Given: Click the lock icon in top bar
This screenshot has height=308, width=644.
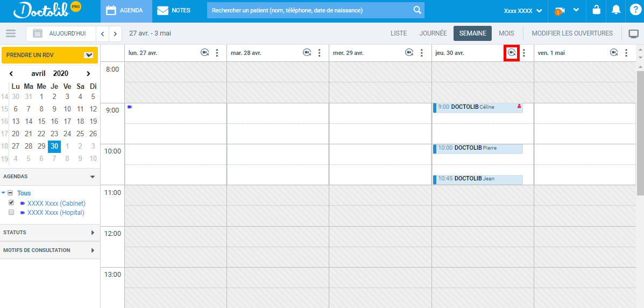Looking at the screenshot, I should coord(596,10).
